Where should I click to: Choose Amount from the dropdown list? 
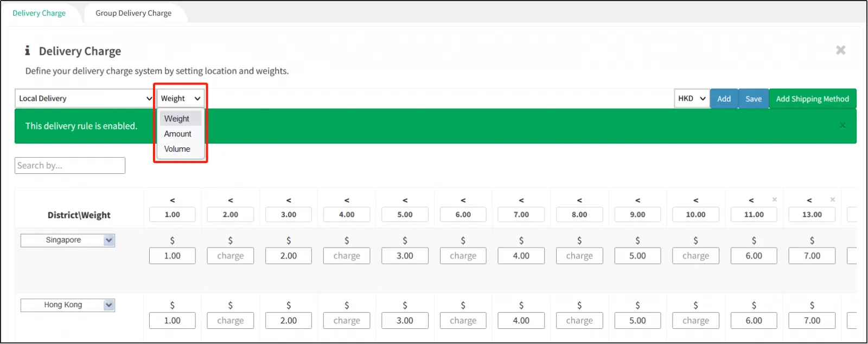click(x=178, y=134)
